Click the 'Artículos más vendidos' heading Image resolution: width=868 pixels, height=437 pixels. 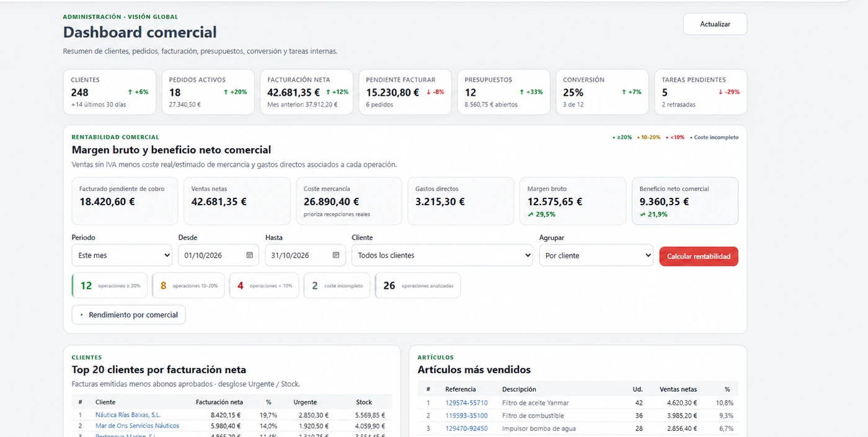(474, 369)
